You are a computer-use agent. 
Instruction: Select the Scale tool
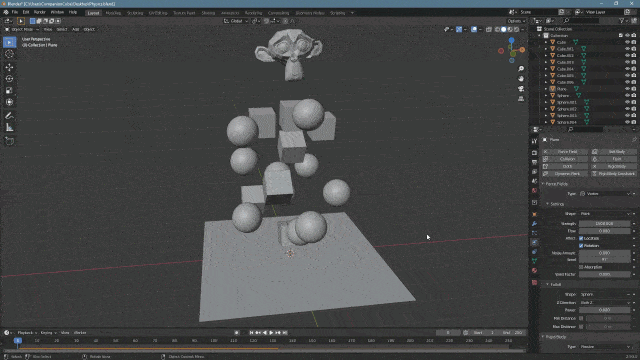point(9,90)
